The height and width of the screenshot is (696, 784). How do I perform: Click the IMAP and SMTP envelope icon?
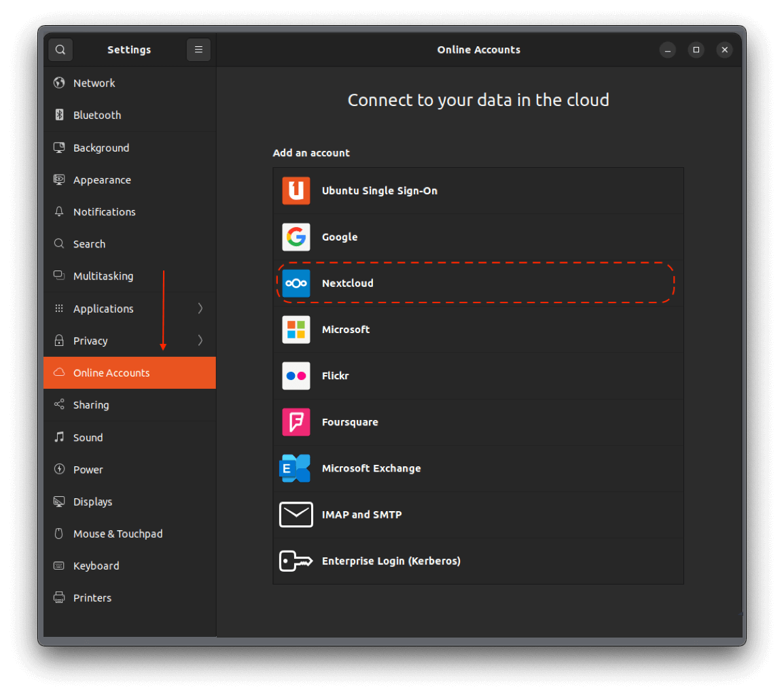tap(296, 515)
